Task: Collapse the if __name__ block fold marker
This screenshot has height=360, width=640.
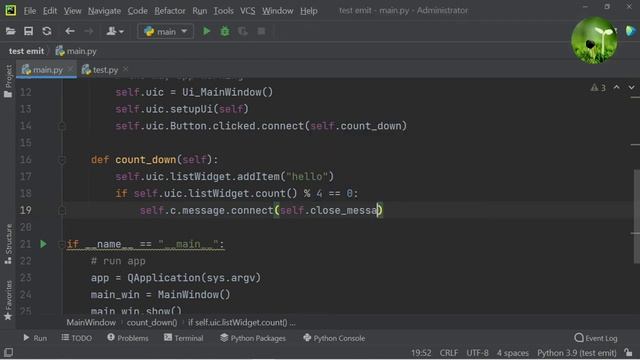Action: coord(62,244)
